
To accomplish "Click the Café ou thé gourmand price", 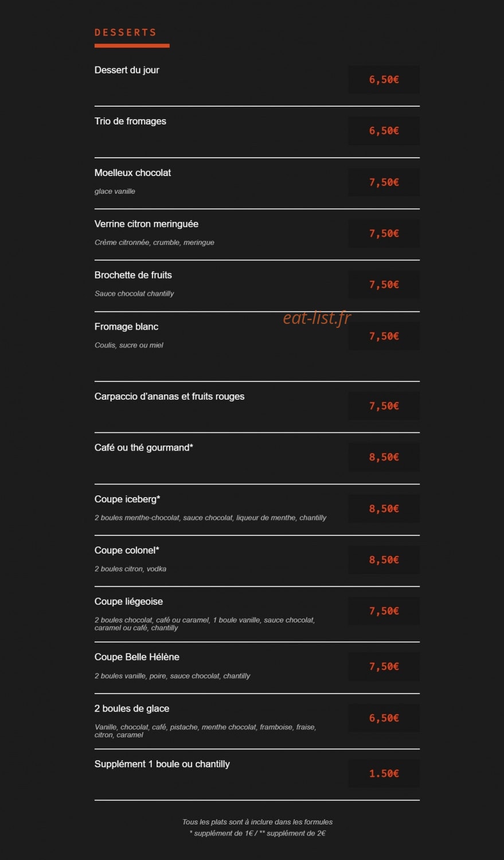I will [384, 457].
